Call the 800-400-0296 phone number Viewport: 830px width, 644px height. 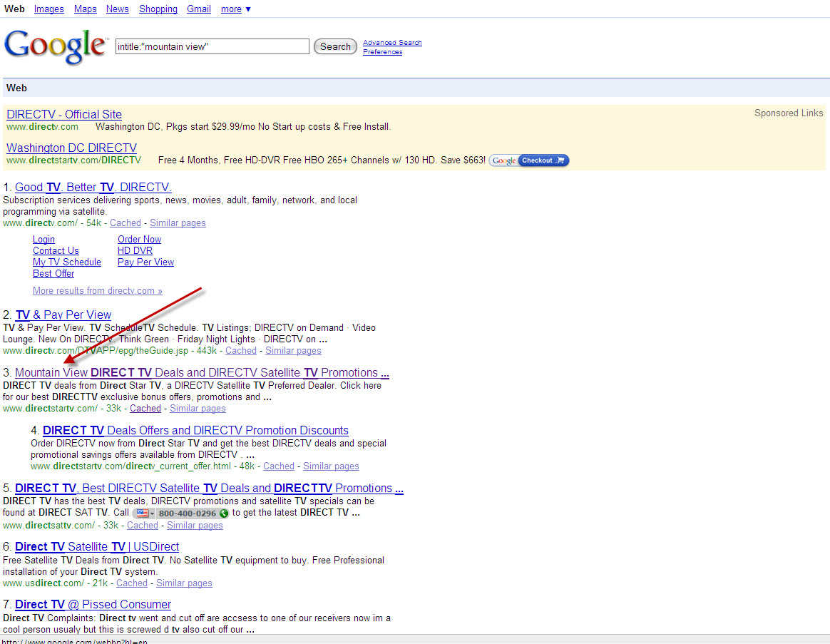click(188, 513)
